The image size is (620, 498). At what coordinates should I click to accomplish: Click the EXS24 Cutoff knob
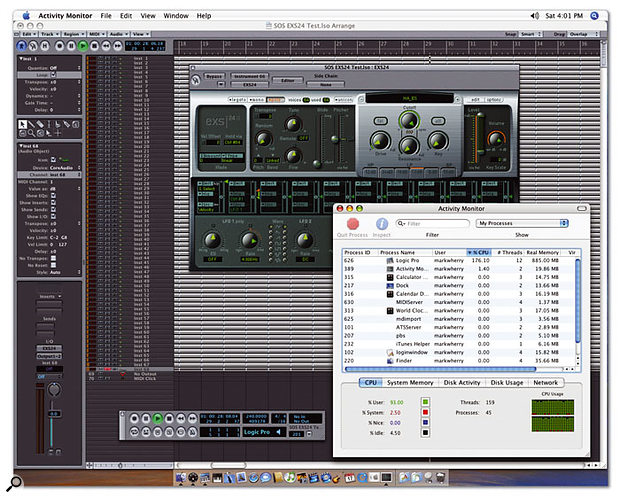tap(409, 119)
